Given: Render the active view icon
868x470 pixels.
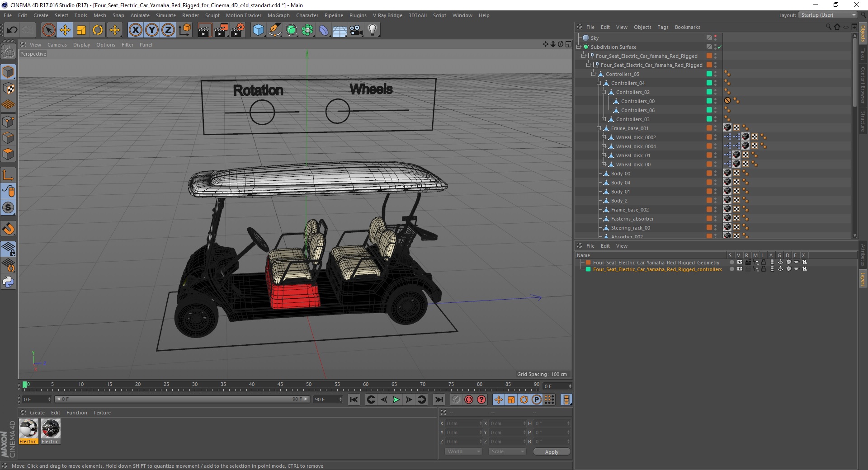Looking at the screenshot, I should click(204, 30).
